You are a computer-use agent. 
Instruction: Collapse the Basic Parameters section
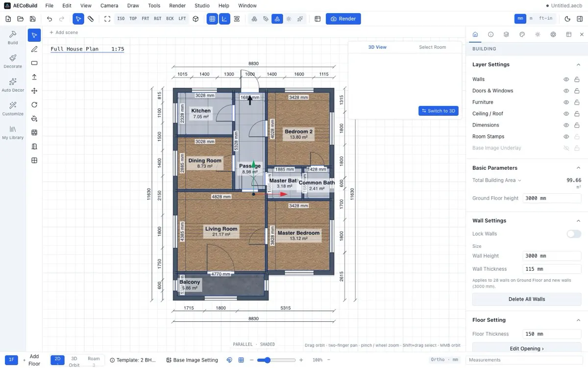tap(578, 168)
